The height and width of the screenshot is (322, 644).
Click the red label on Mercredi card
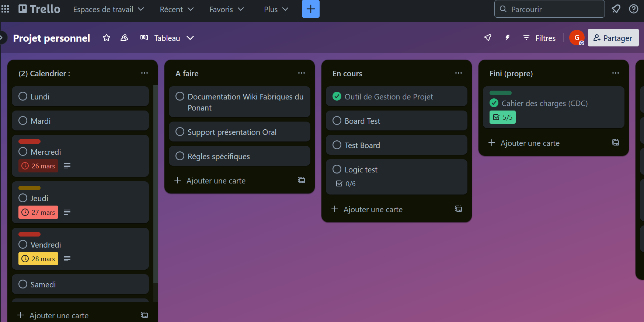[x=29, y=141]
